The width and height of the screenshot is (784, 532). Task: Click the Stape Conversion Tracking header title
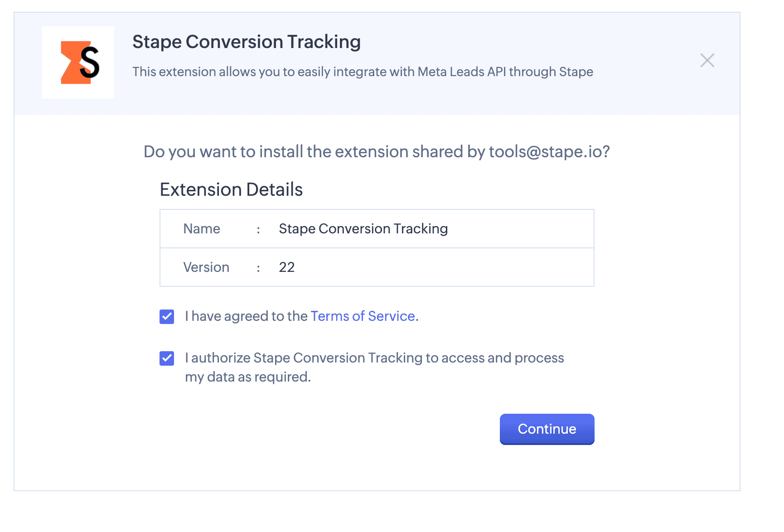pos(246,42)
